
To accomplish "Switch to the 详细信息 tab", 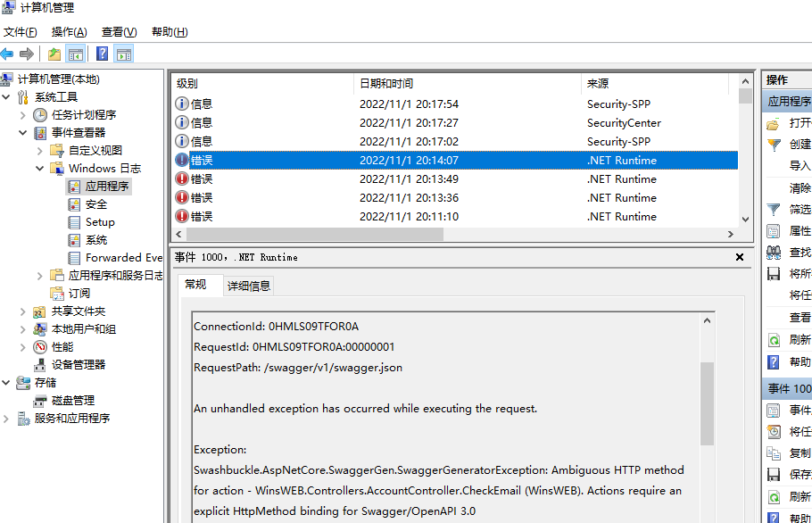I will [249, 286].
